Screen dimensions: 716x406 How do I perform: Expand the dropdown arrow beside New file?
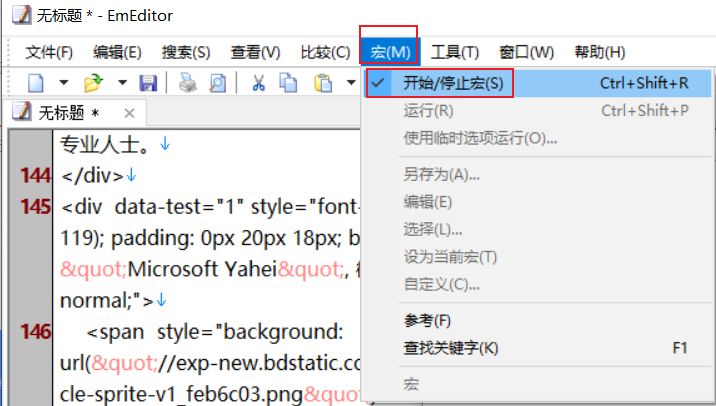63,83
